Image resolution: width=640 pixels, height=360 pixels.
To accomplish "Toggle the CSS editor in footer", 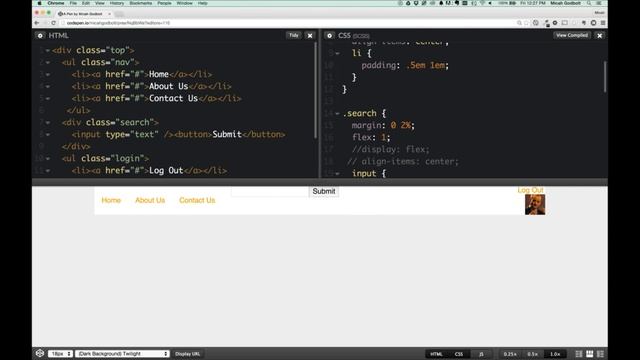I will 459,354.
